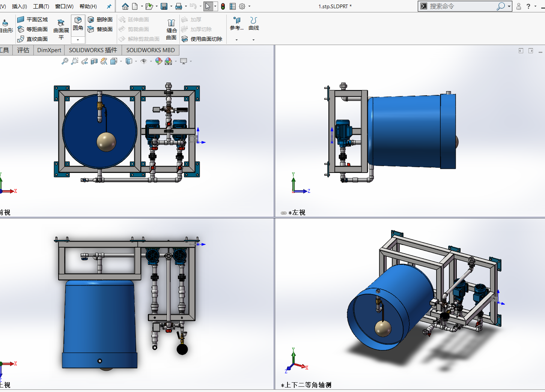Click the 搜索命令 search field
The image size is (545, 392).
tap(461, 6)
